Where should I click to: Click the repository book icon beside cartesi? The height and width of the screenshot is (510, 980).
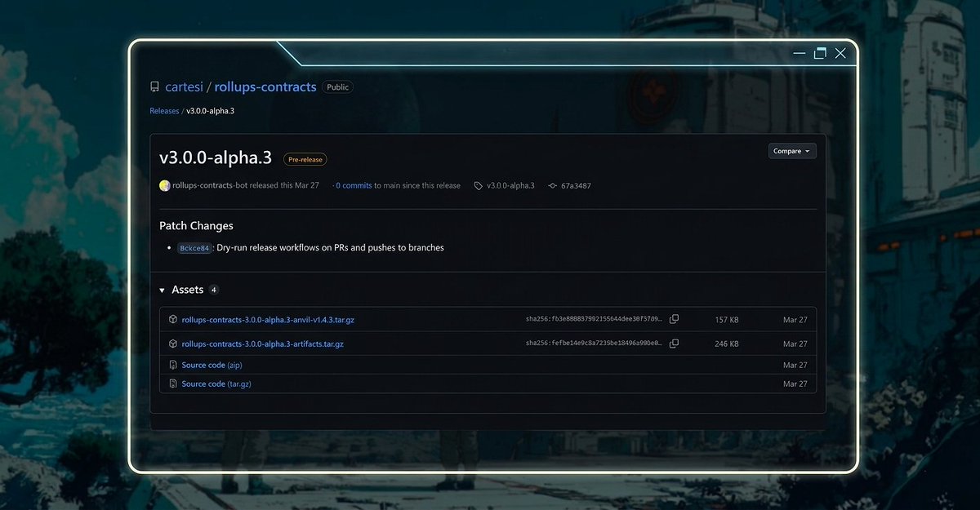(154, 87)
